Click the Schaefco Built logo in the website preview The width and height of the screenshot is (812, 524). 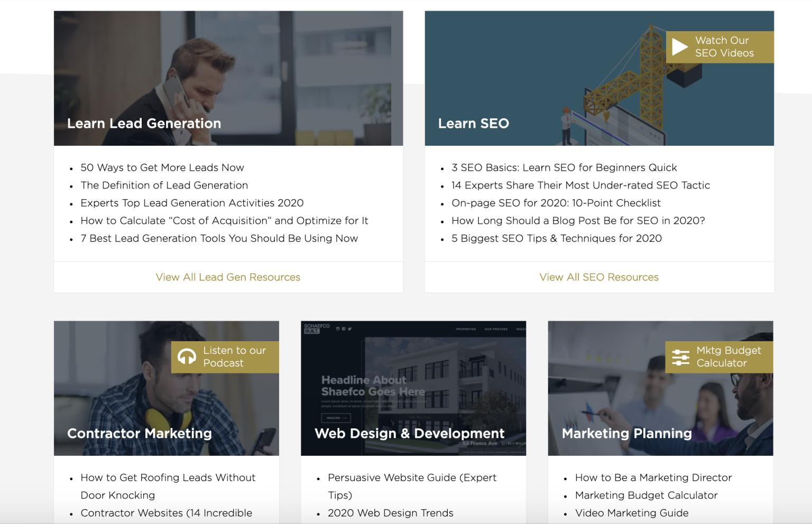coord(312,328)
